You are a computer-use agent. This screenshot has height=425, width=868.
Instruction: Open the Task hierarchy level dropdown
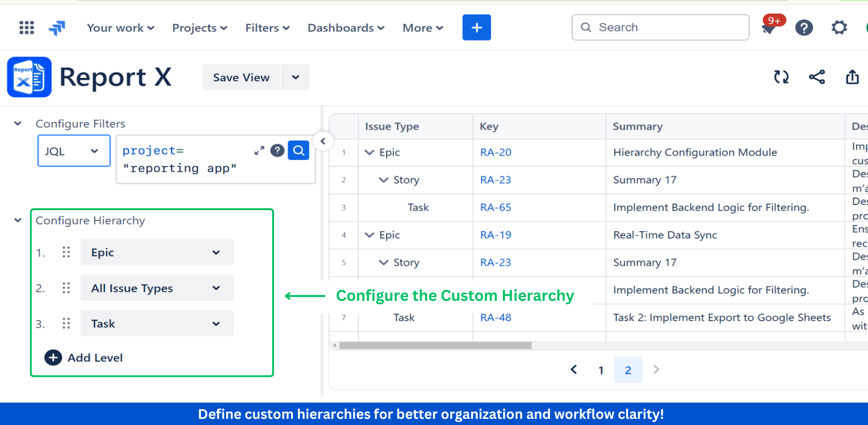pyautogui.click(x=157, y=323)
